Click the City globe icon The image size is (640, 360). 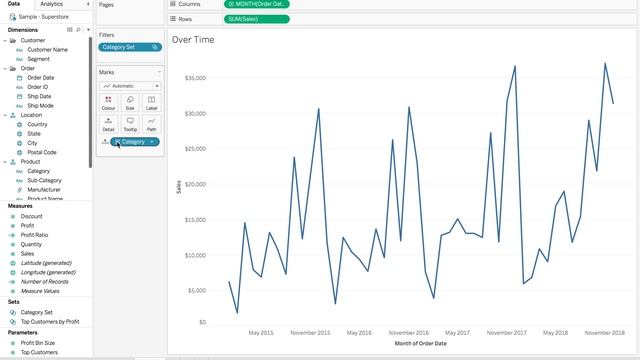point(19,143)
